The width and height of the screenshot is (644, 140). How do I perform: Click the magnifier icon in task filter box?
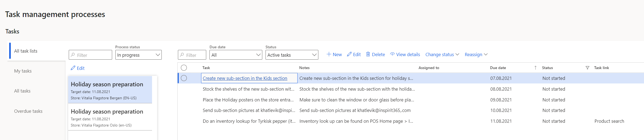pyautogui.click(x=182, y=55)
